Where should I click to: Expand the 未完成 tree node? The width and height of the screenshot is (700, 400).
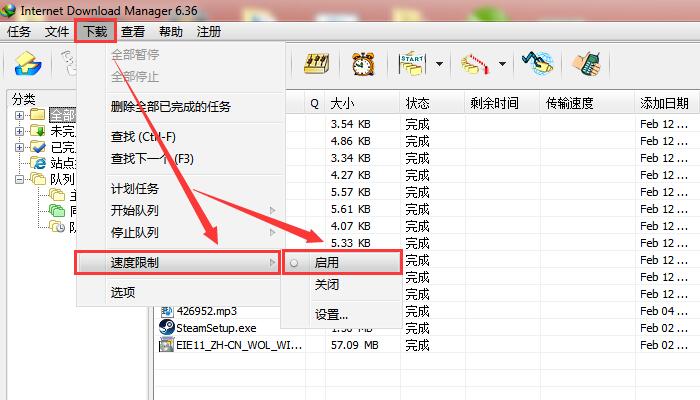click(19, 131)
